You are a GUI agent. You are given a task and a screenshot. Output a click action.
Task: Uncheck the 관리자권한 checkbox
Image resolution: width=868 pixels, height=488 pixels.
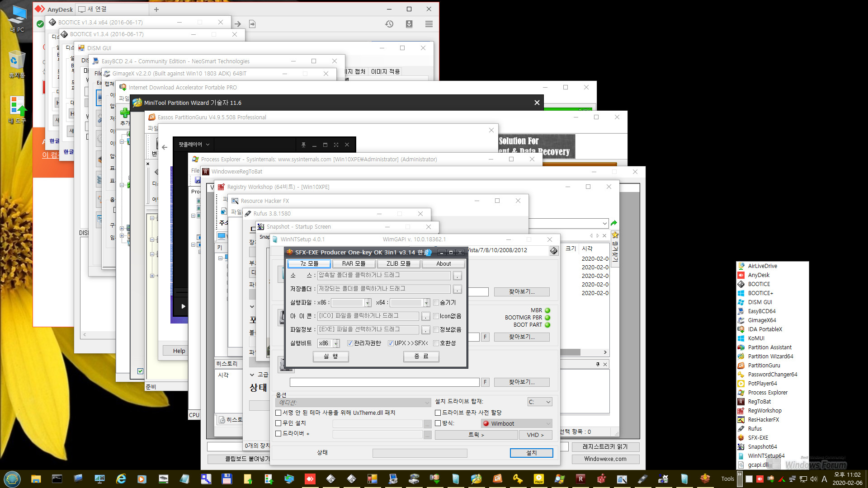point(350,343)
